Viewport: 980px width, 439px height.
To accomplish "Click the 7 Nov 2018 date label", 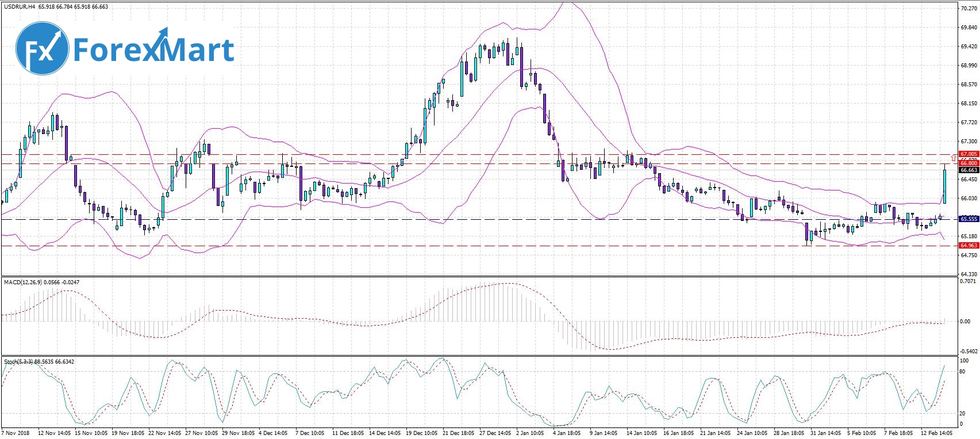I will 16,433.
